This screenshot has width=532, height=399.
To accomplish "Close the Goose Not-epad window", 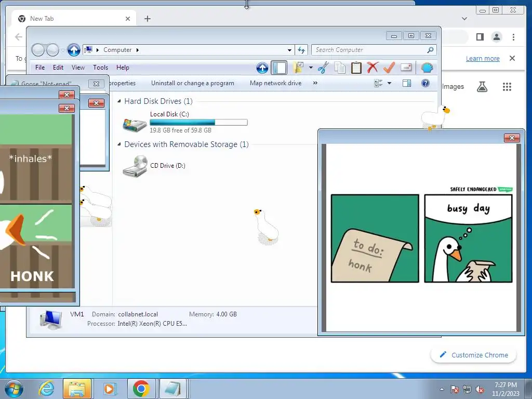I will tap(96, 84).
